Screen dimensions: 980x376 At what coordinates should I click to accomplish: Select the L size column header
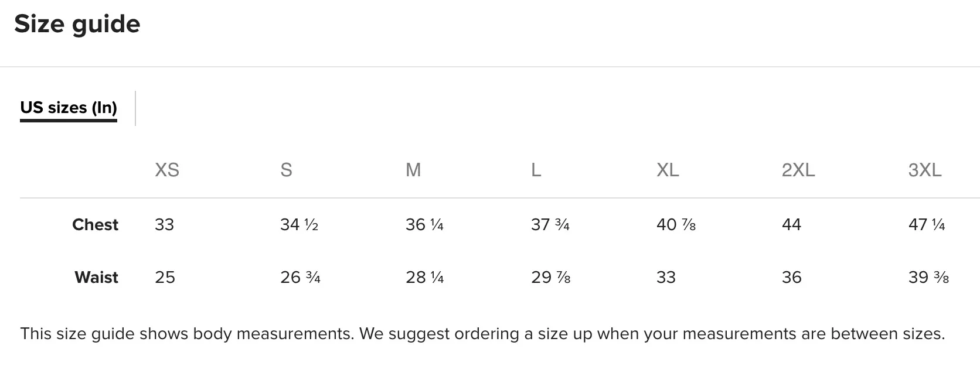[x=536, y=170]
